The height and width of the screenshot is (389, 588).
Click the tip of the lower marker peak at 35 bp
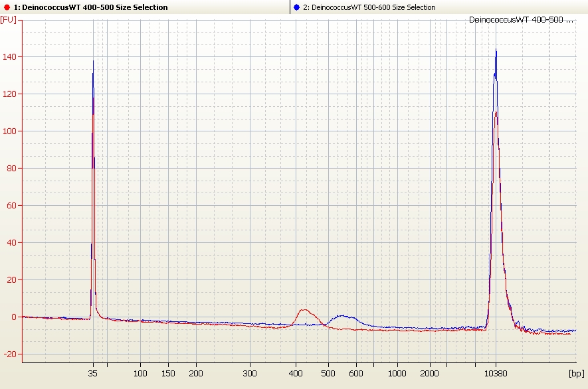click(93, 62)
